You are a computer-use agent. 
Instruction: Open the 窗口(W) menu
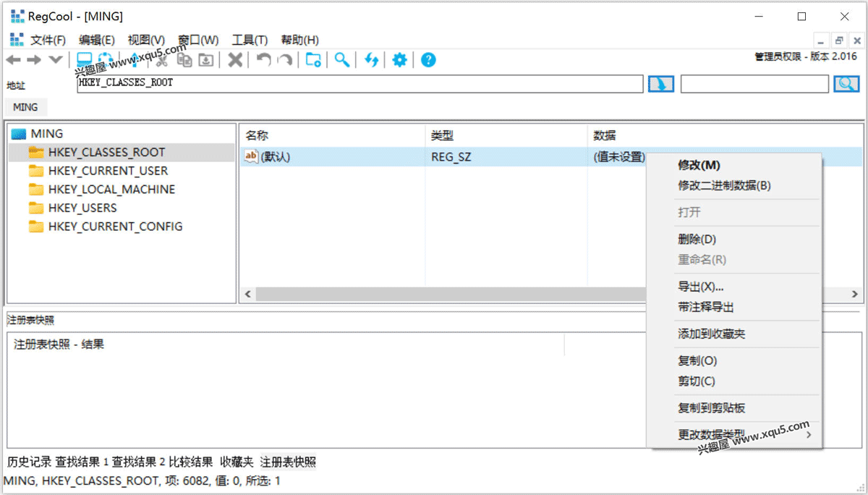pyautogui.click(x=198, y=41)
